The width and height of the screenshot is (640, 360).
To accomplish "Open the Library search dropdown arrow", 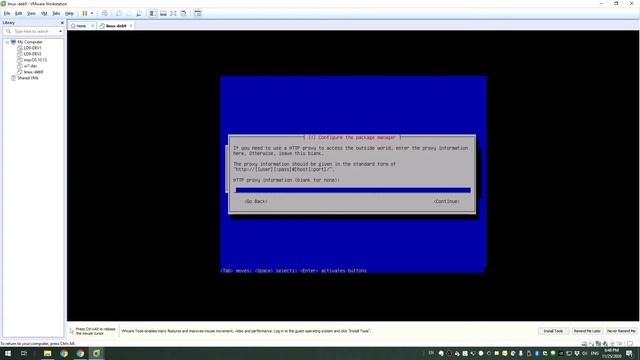I will 60,31.
